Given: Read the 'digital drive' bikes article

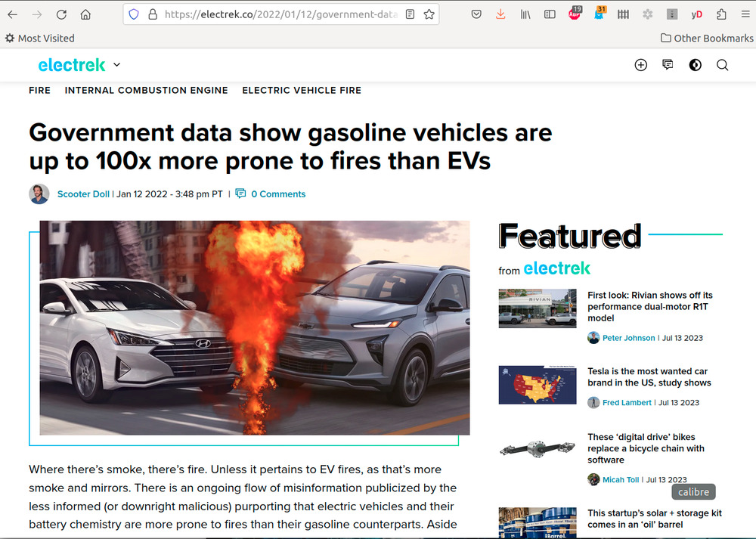Looking at the screenshot, I should (x=646, y=448).
